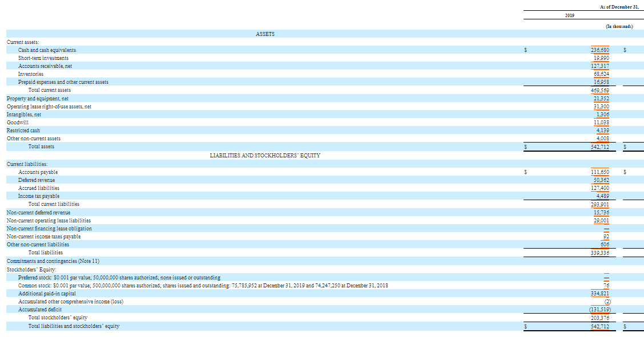Select 'Accounts receivable, net' label
Viewport: 644px width, 337px height.
click(x=45, y=66)
